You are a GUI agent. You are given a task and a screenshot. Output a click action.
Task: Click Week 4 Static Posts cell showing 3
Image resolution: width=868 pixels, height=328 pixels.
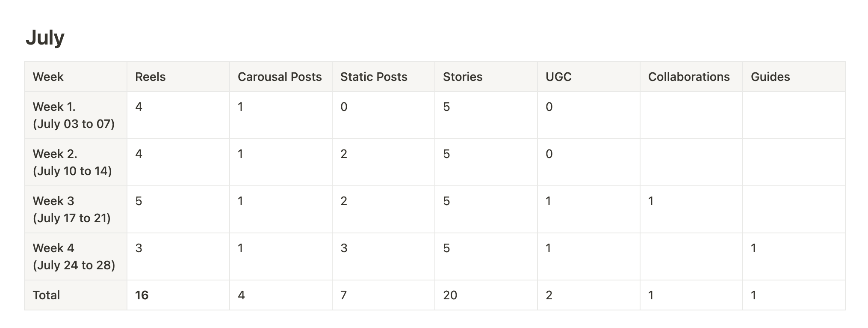(384, 256)
